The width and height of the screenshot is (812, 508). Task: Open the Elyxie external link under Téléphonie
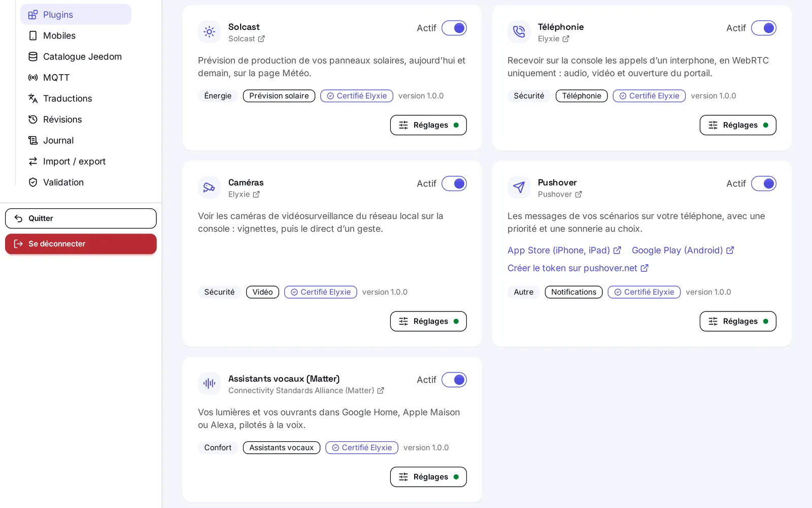click(x=566, y=39)
